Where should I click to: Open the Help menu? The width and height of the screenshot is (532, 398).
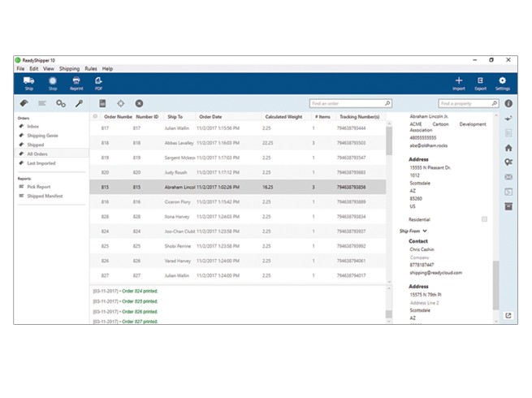pyautogui.click(x=107, y=68)
